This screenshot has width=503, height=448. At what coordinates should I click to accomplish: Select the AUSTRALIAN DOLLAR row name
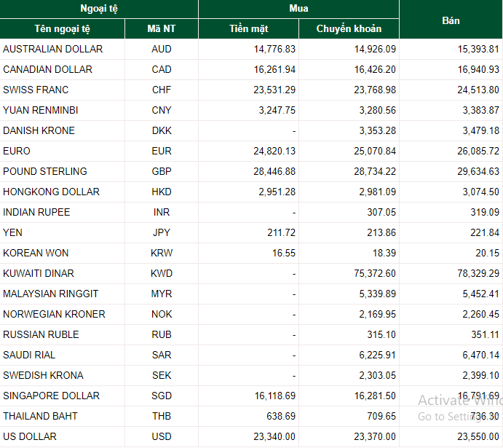pyautogui.click(x=53, y=49)
